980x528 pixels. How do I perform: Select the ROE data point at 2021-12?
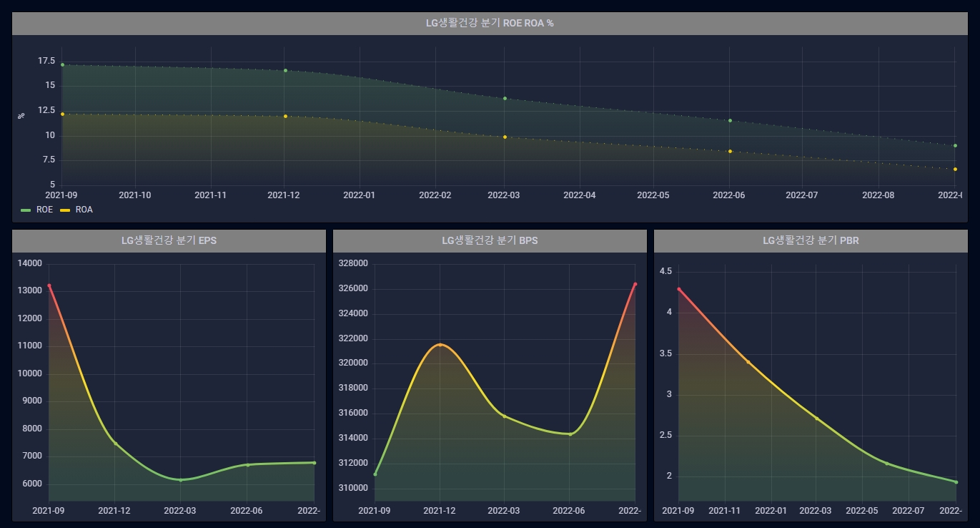tap(285, 70)
